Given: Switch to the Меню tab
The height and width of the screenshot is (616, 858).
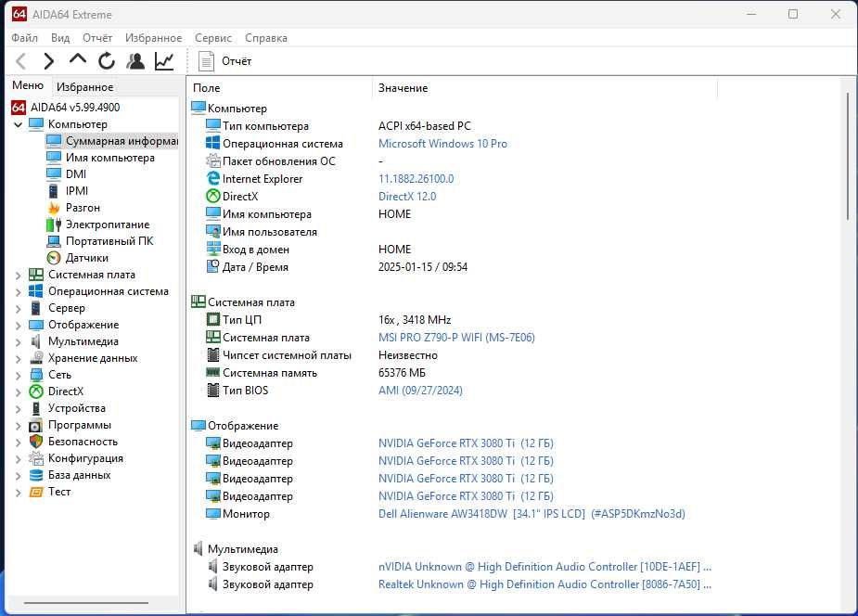Looking at the screenshot, I should (x=28, y=85).
